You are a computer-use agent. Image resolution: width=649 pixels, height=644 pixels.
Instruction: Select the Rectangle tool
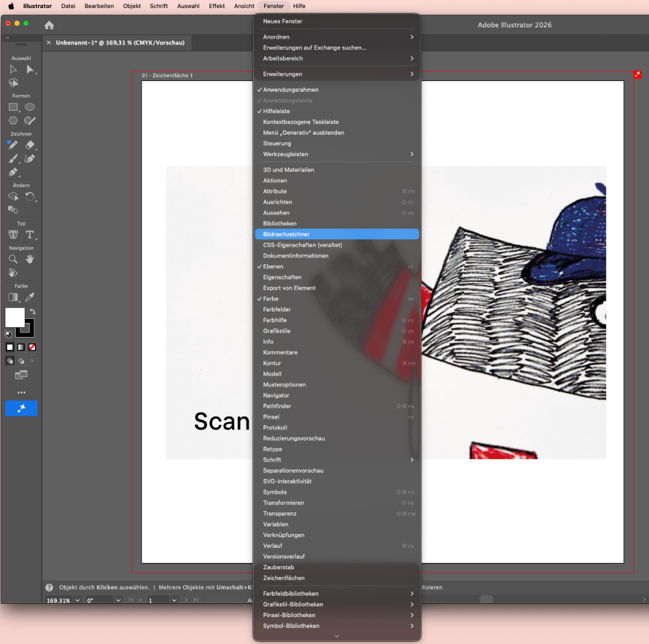coord(13,107)
